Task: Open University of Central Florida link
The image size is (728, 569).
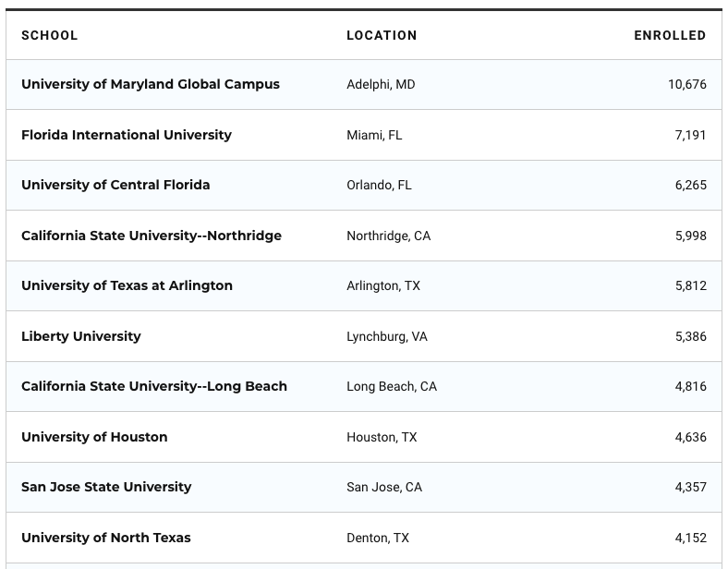Action: tap(115, 185)
